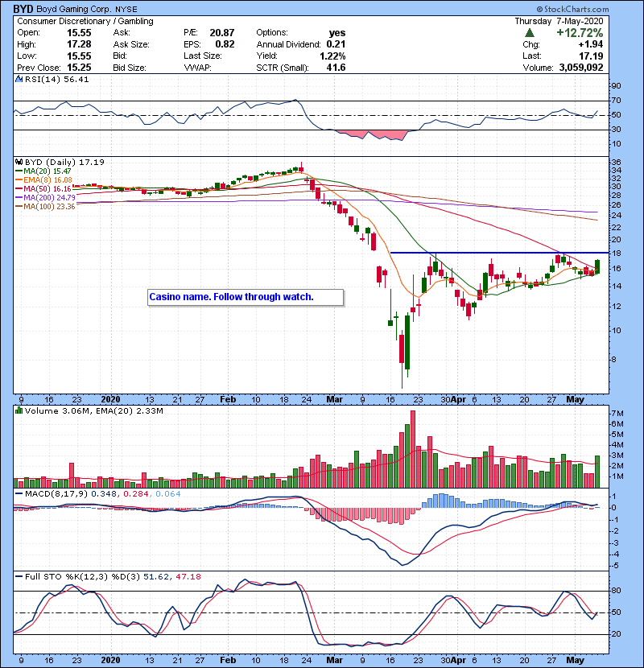Select the SCTR (Small) value 41.6
The height and width of the screenshot is (668, 644).
coord(336,68)
